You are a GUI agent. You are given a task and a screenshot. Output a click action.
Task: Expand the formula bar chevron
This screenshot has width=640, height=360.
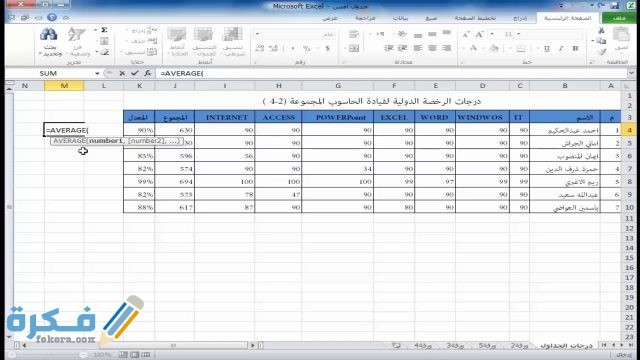coord(631,73)
